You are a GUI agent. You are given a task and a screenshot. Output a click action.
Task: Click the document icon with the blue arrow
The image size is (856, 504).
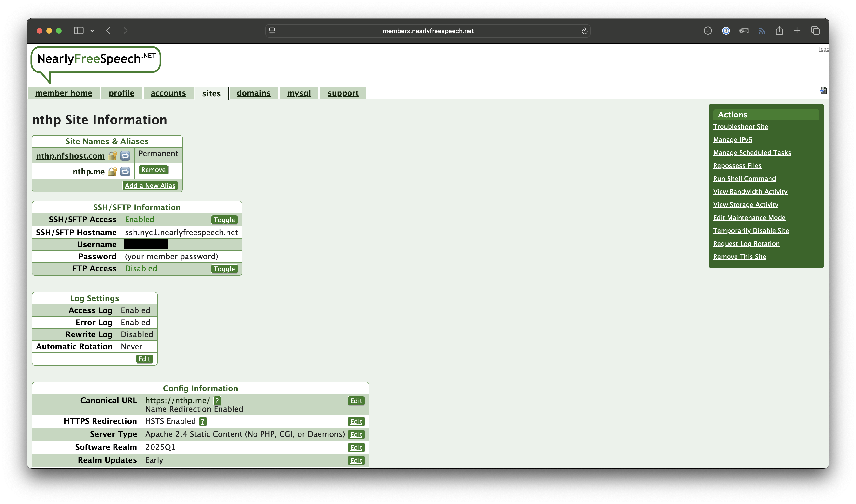click(823, 90)
